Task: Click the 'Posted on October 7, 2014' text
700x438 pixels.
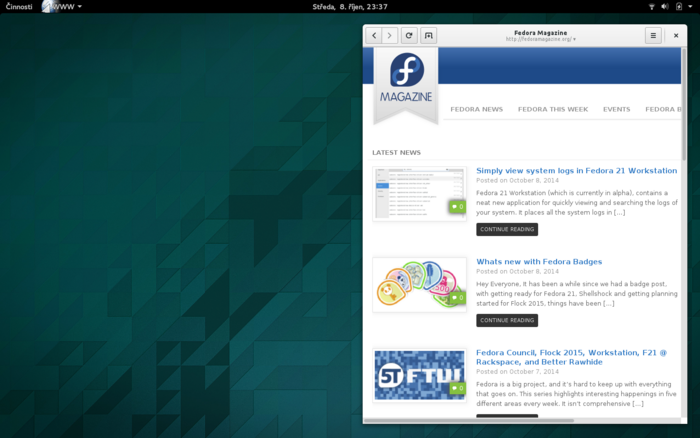Action: pos(517,371)
